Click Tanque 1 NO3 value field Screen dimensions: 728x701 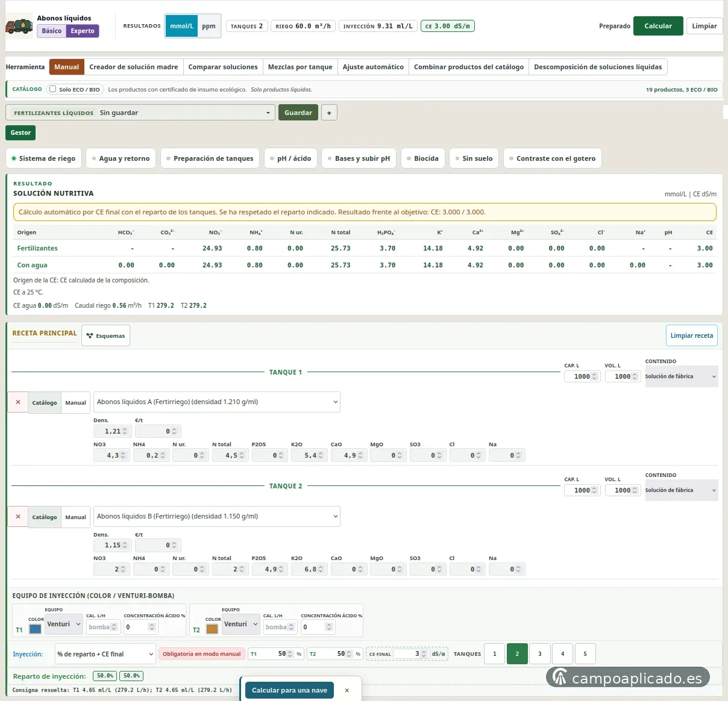click(111, 455)
